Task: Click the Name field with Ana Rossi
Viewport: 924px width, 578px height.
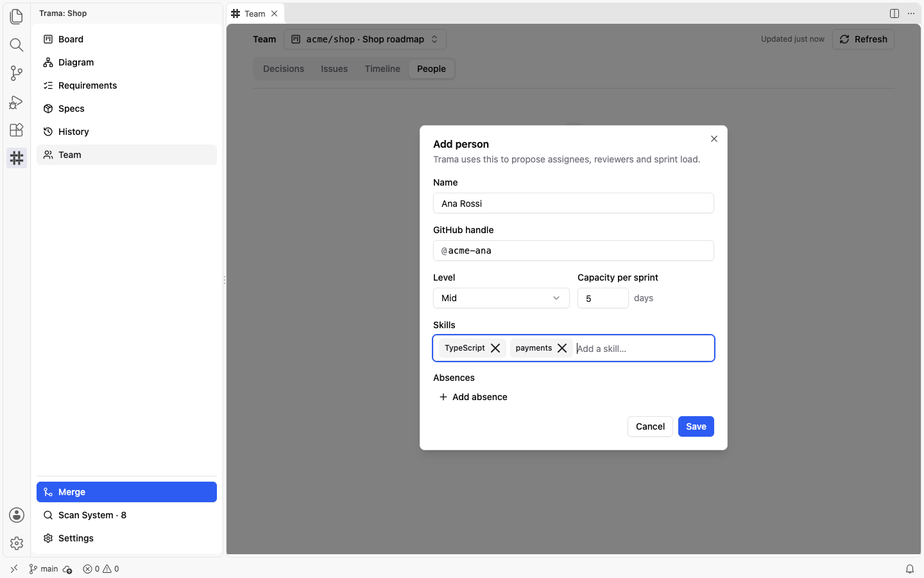Action: pyautogui.click(x=574, y=203)
